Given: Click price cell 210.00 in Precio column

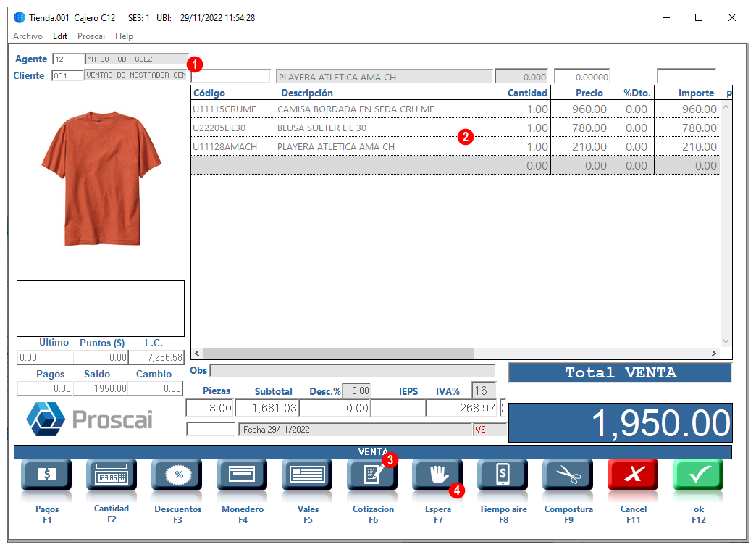Looking at the screenshot, I should (589, 146).
